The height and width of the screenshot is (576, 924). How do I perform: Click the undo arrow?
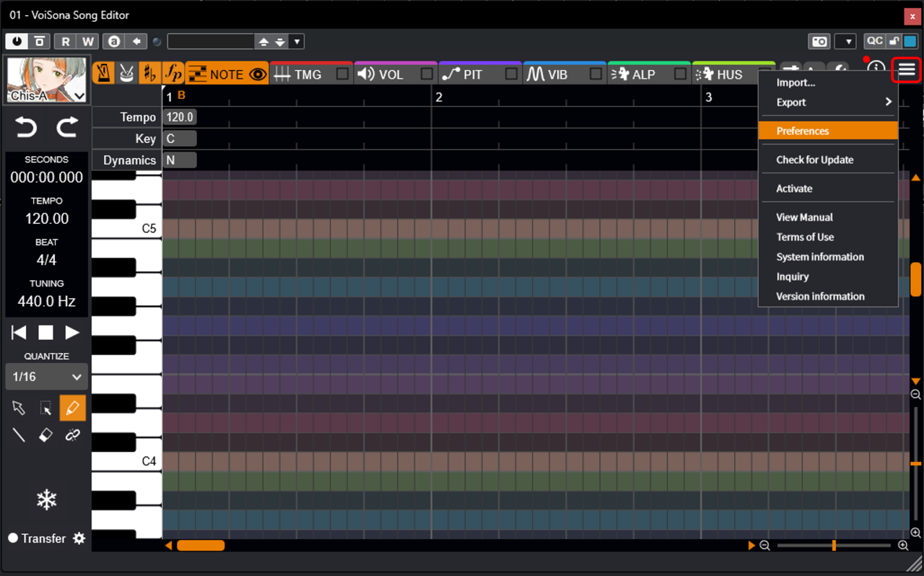click(x=26, y=128)
